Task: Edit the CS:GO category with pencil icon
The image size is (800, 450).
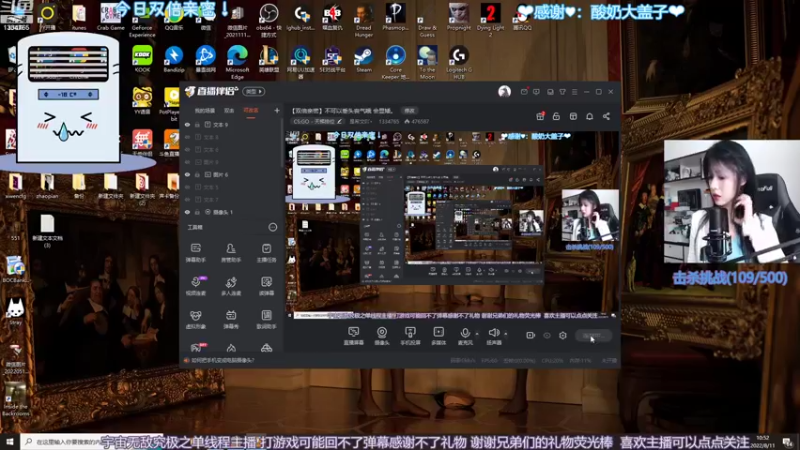Action: pyautogui.click(x=340, y=121)
